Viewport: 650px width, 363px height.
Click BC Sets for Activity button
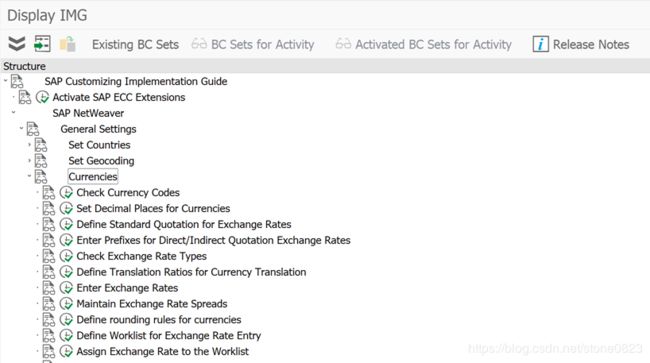click(253, 44)
